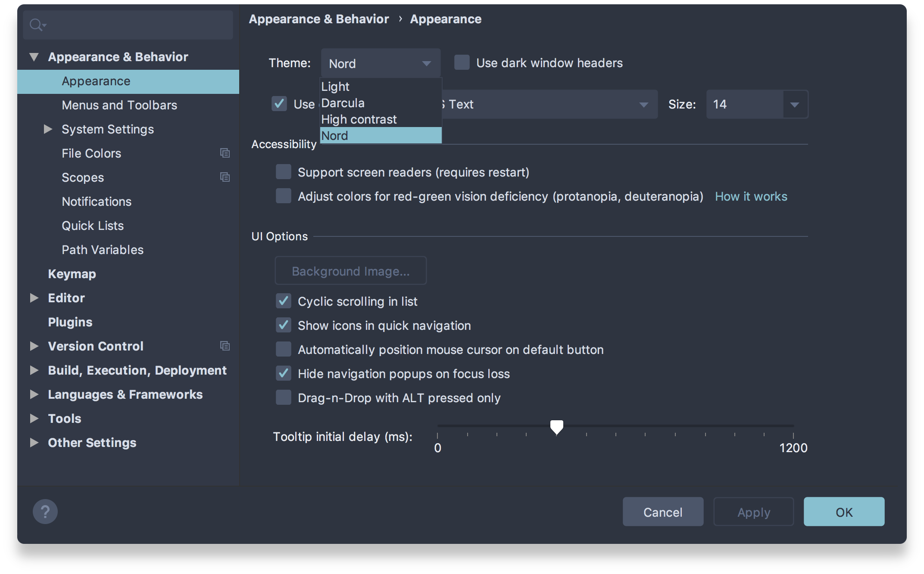This screenshot has height=574, width=924.
Task: Click the Tooltip initial delay slider handle
Action: pos(556,427)
